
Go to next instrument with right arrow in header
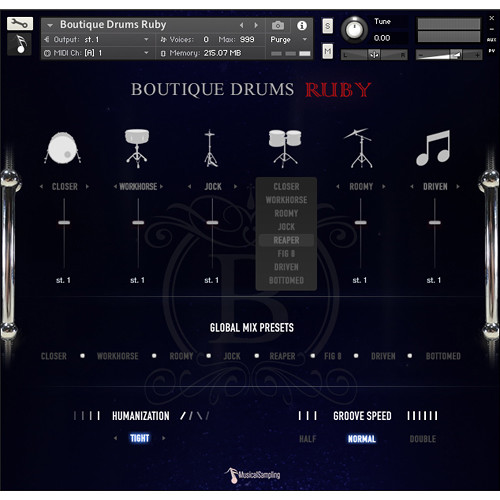(x=256, y=25)
